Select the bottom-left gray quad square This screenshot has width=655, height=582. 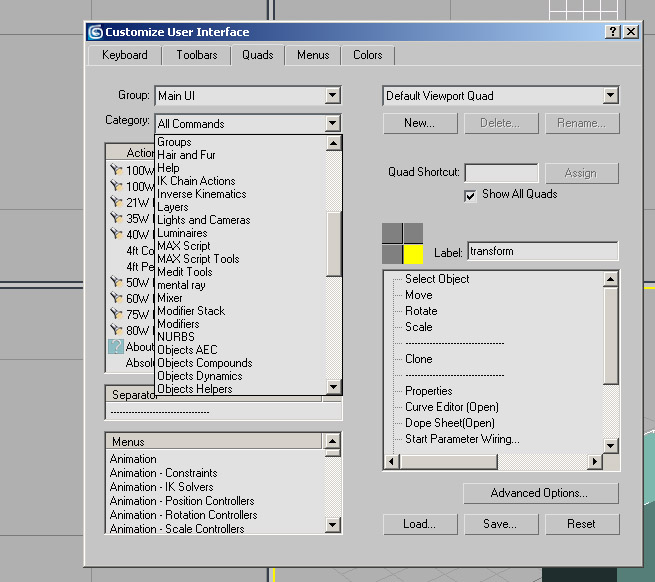pyautogui.click(x=392, y=254)
